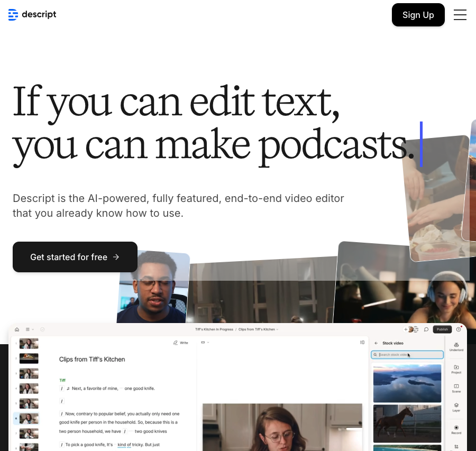
Task: Click the Clips from Tiff's Kitchen title
Action: 92,360
